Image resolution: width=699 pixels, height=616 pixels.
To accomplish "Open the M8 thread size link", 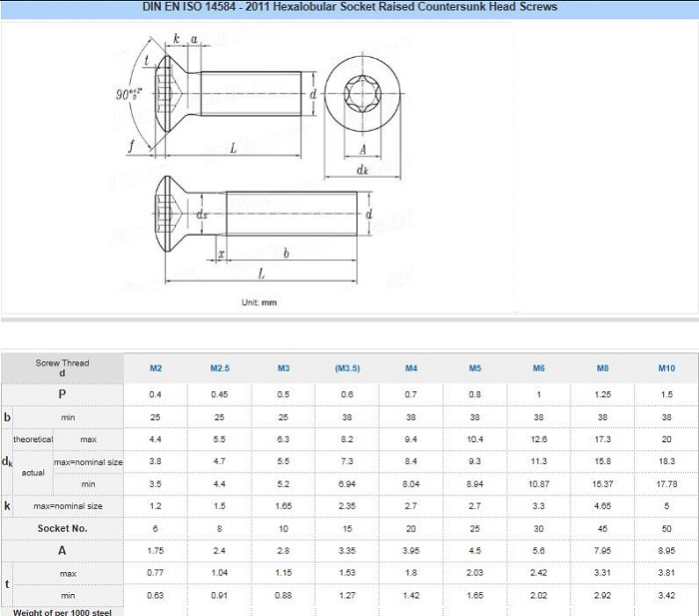I will [603, 368].
